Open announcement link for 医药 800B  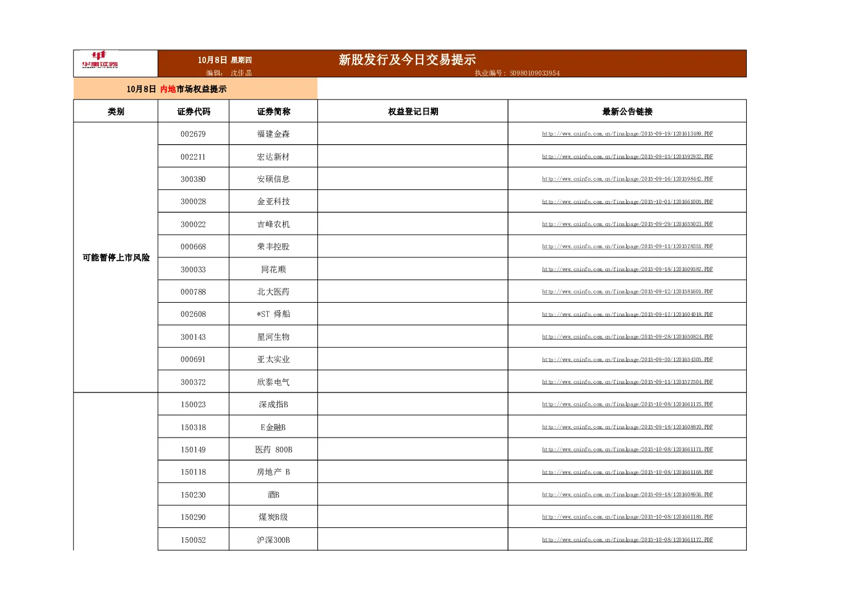(x=627, y=449)
